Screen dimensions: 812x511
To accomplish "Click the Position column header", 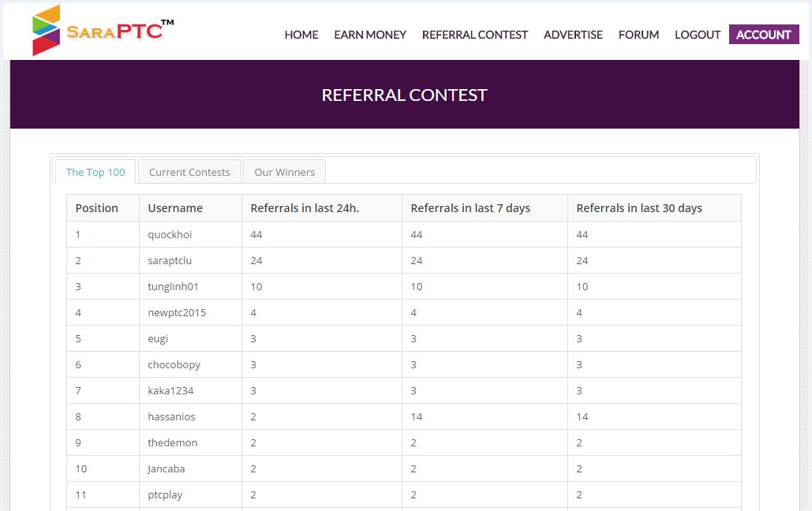I will (96, 208).
